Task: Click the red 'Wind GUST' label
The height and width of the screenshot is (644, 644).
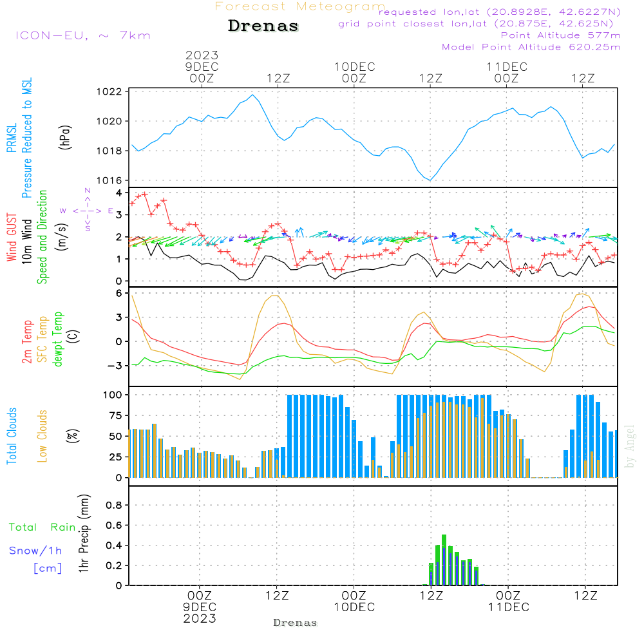Action: (12, 237)
